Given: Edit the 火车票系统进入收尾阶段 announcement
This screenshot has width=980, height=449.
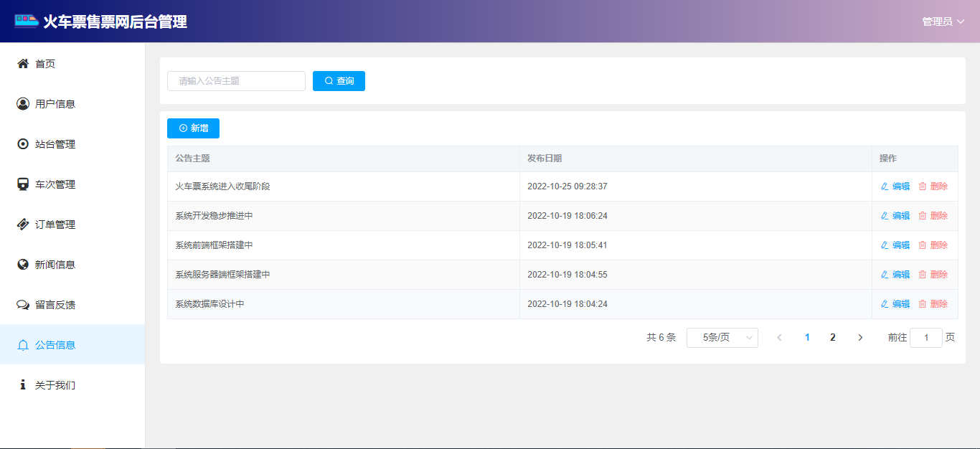Looking at the screenshot, I should point(895,186).
